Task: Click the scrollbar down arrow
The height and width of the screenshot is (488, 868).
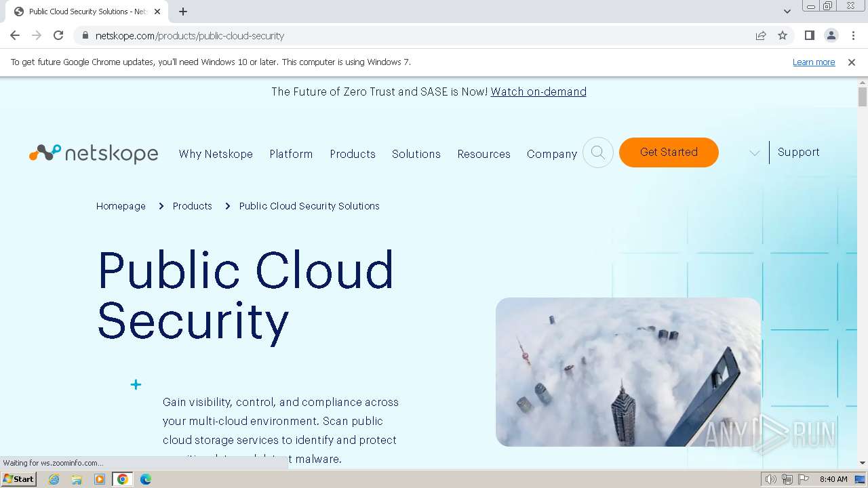Action: point(863,463)
